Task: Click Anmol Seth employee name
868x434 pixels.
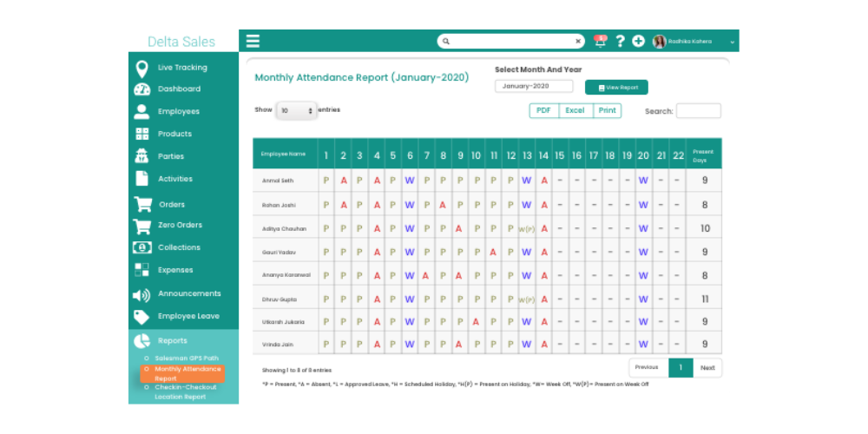Action: click(x=278, y=181)
